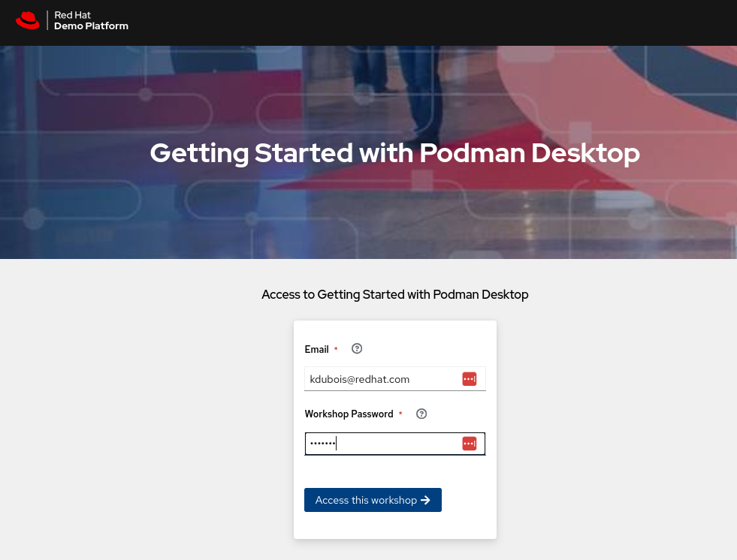Open the Workshop Password help icon

[x=421, y=414]
